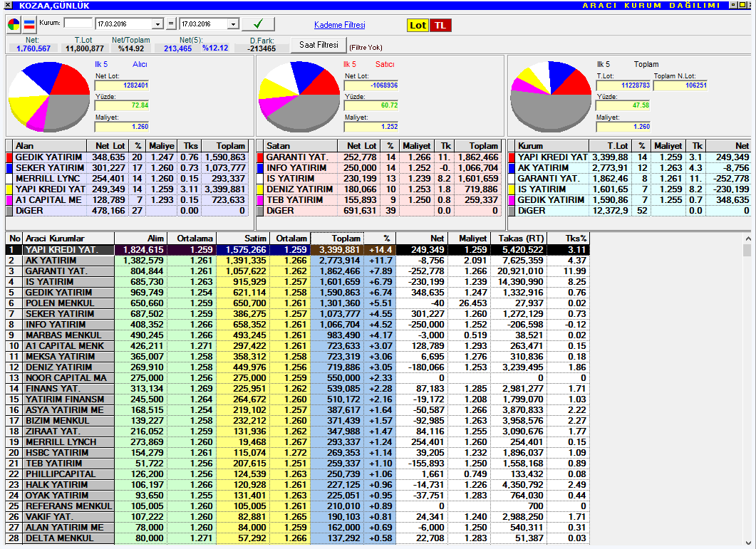The image size is (756, 549).
Task: Click the Kurum input field
Action: (x=78, y=23)
